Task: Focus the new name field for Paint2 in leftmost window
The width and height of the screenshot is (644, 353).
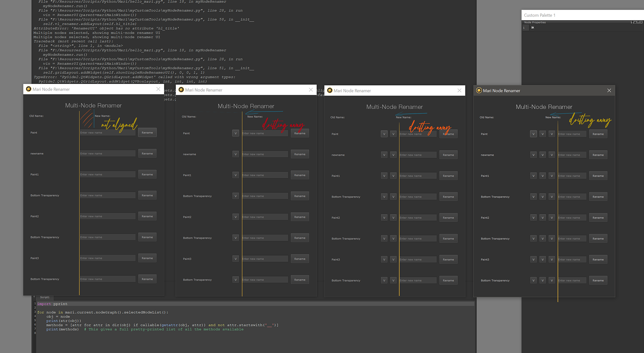Action: (x=108, y=216)
